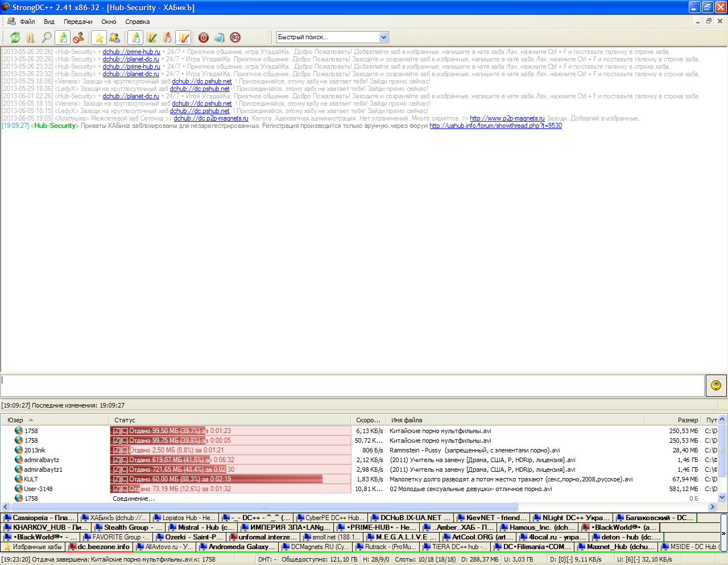Switch to the KHARKOV_HUB tab
This screenshot has height=565, width=728.
point(47,527)
